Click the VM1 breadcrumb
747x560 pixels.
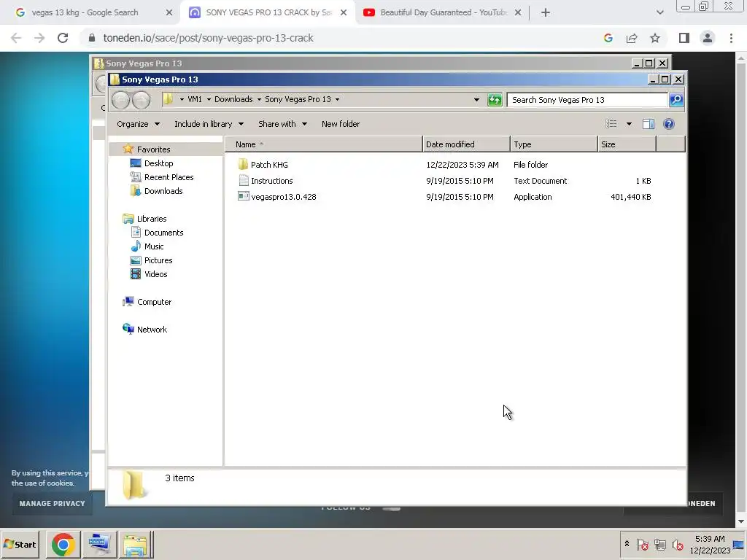click(x=194, y=99)
